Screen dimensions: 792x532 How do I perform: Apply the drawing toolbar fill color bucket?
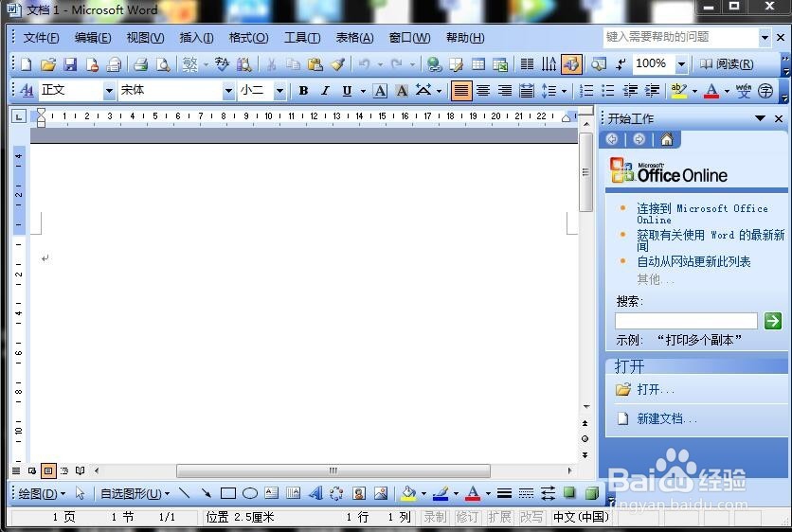point(408,493)
